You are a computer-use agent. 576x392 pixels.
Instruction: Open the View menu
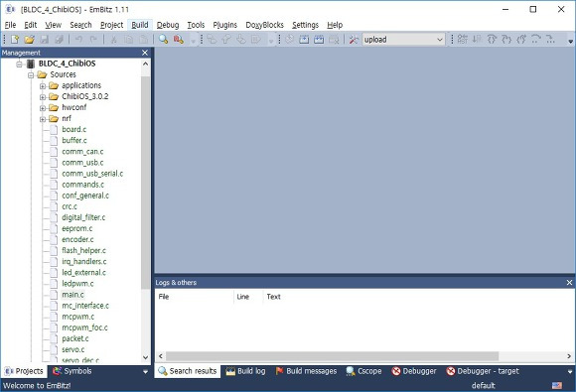(x=54, y=25)
